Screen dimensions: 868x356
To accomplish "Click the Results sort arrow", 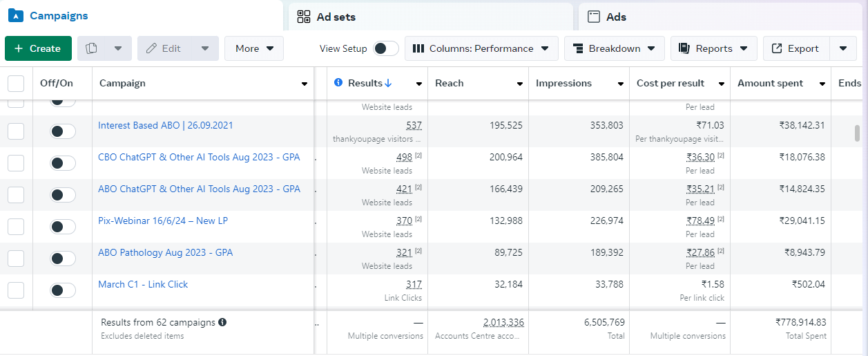I will click(x=388, y=83).
